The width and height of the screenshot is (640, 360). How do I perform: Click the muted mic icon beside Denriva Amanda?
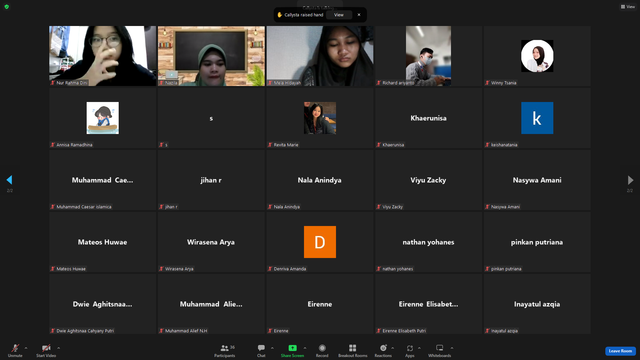tap(270, 269)
